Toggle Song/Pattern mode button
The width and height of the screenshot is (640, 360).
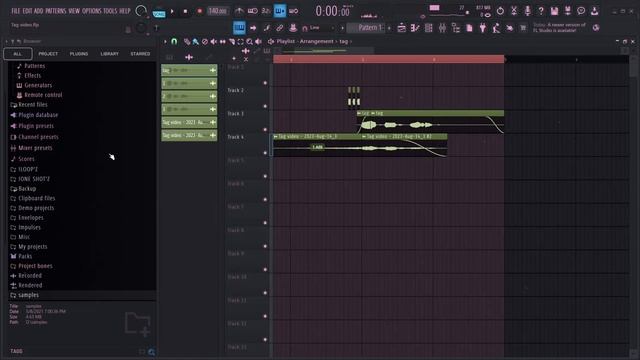click(x=159, y=13)
